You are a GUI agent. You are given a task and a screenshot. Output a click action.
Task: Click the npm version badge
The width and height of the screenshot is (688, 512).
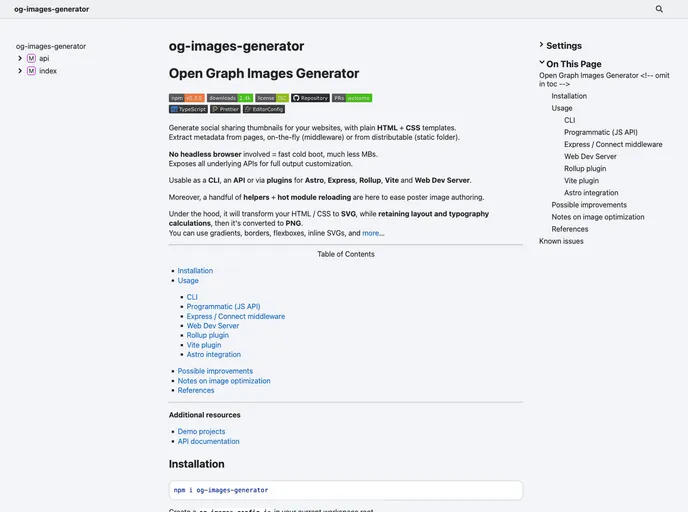[186, 98]
